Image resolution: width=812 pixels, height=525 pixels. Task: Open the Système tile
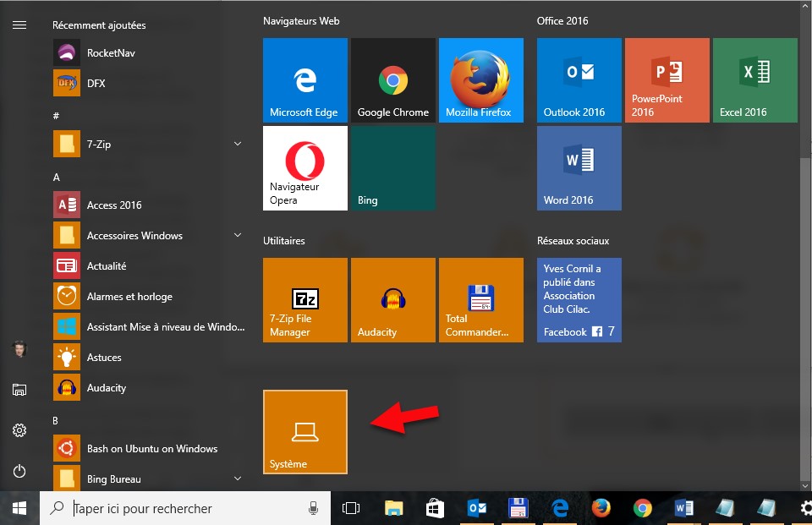pos(304,432)
